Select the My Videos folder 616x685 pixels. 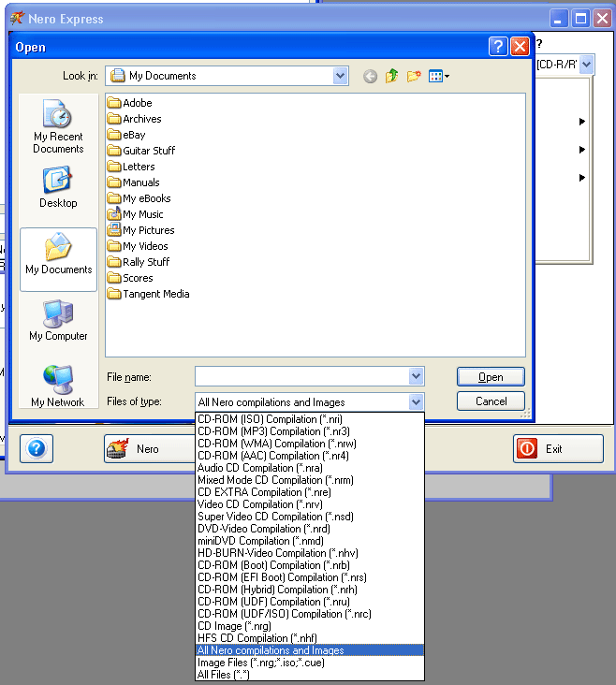point(138,246)
